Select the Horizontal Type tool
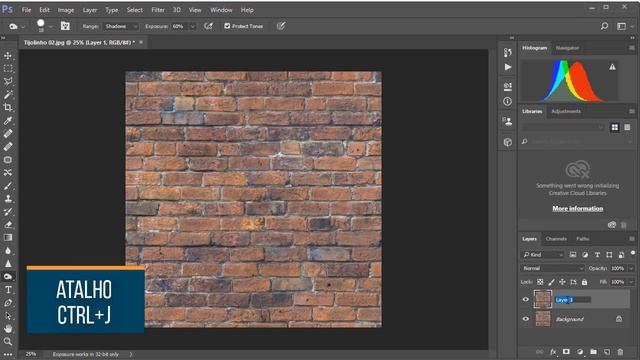 8,290
